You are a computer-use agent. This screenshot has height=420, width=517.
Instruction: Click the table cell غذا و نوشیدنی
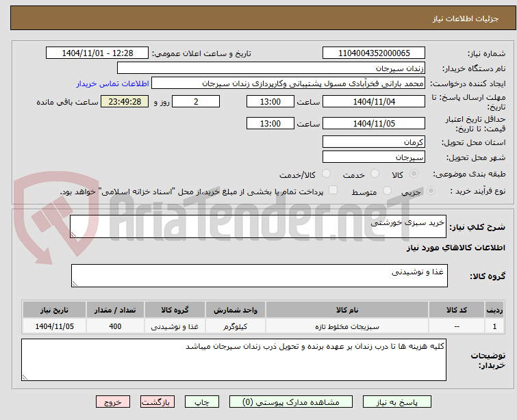pos(175,326)
